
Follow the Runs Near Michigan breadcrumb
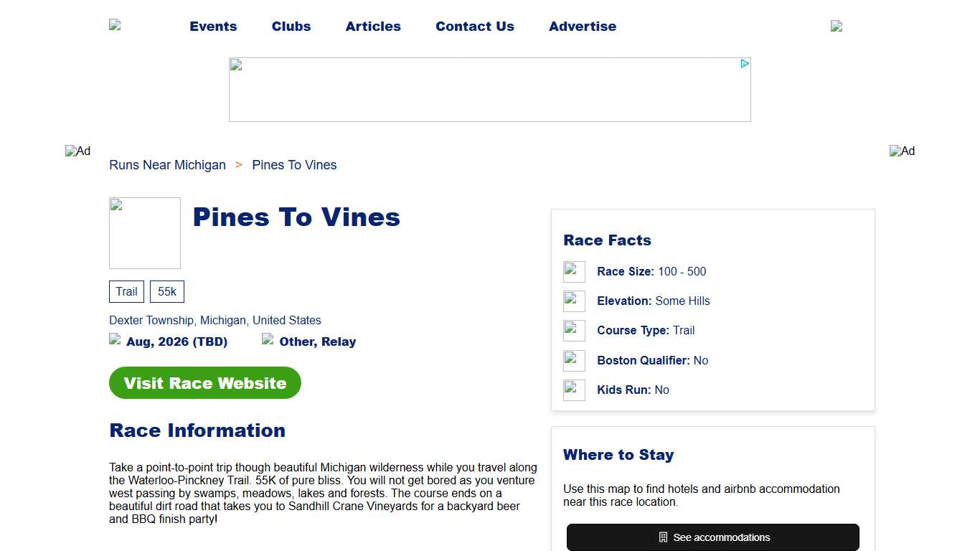(x=167, y=165)
